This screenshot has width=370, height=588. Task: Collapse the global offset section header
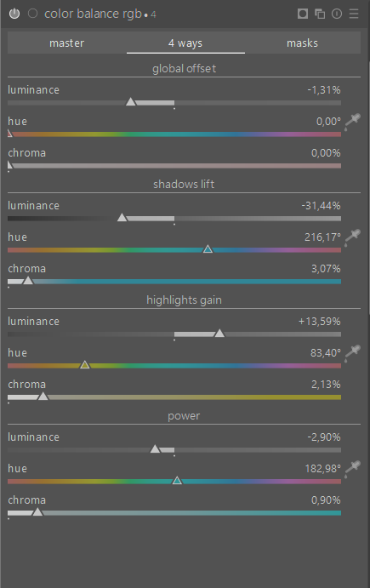pos(184,69)
